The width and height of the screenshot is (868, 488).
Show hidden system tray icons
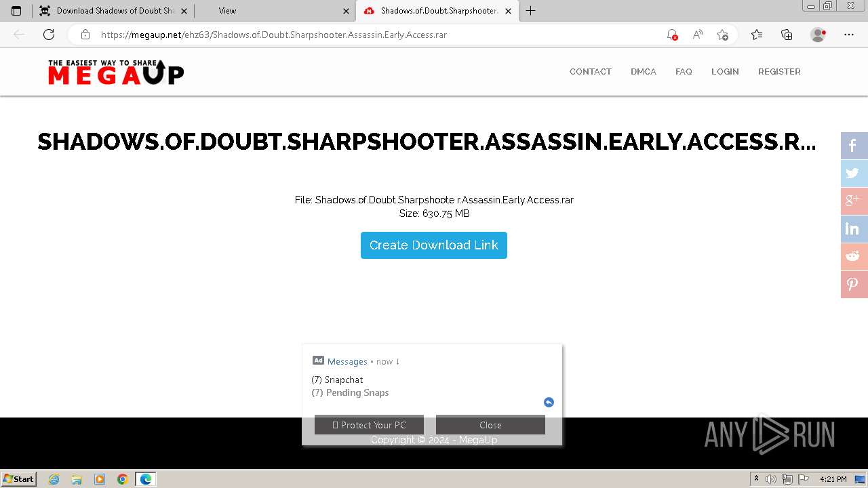click(x=756, y=479)
